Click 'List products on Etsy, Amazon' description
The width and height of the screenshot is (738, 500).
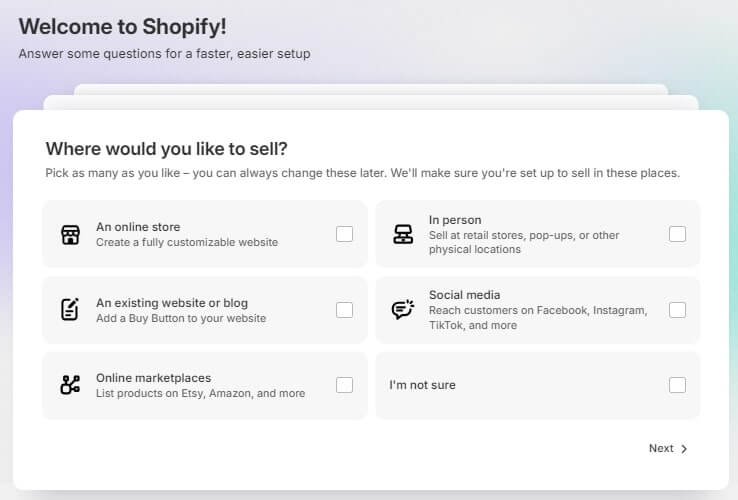[x=201, y=393]
